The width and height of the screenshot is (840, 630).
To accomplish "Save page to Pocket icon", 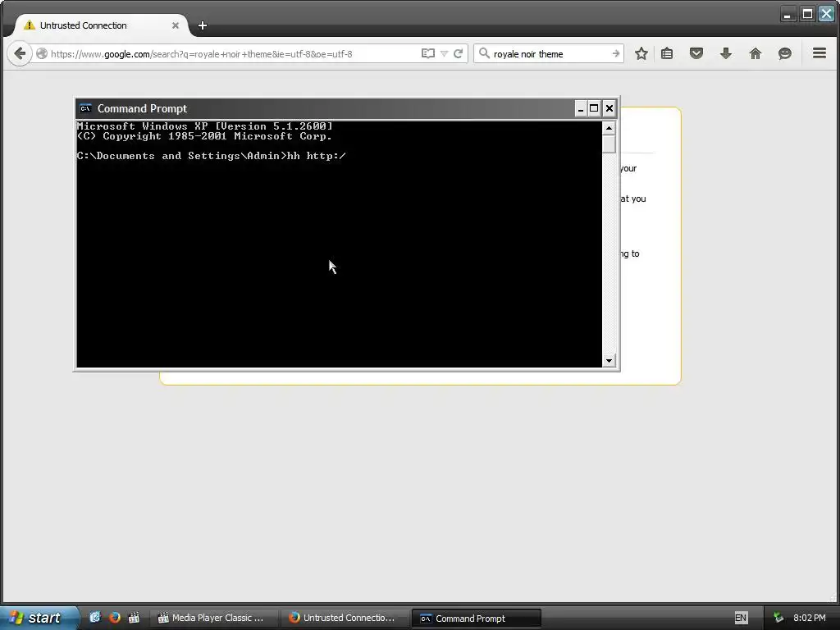I will [696, 53].
